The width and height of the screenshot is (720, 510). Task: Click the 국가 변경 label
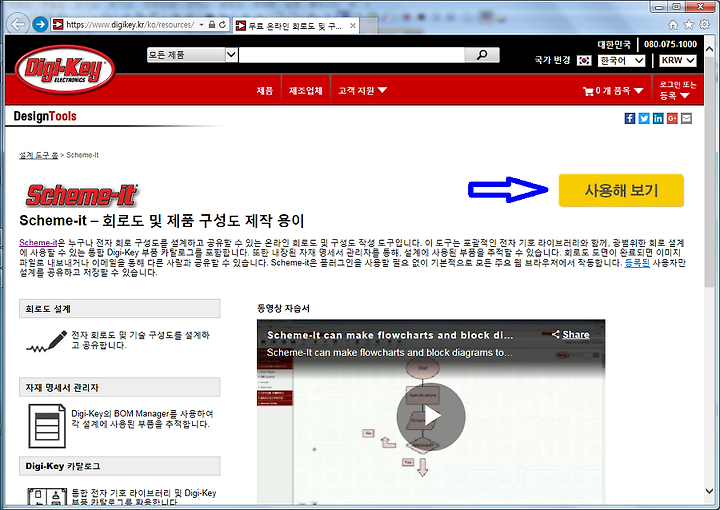552,60
